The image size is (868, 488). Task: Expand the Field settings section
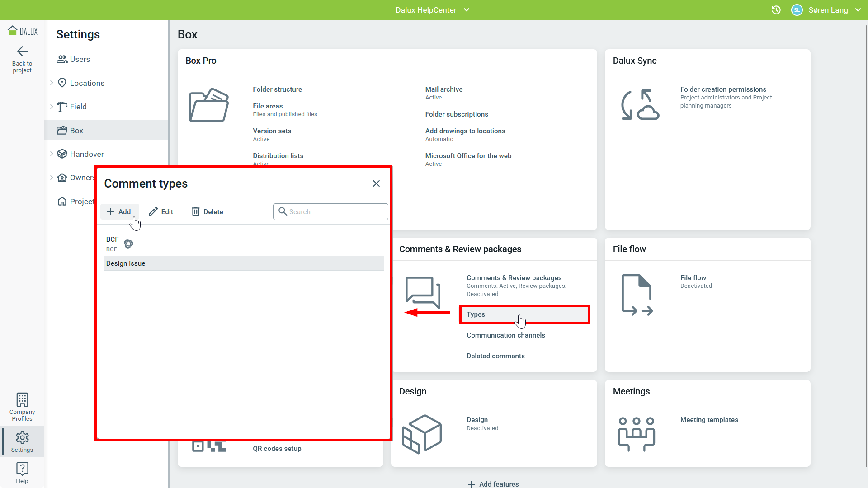[x=52, y=107]
